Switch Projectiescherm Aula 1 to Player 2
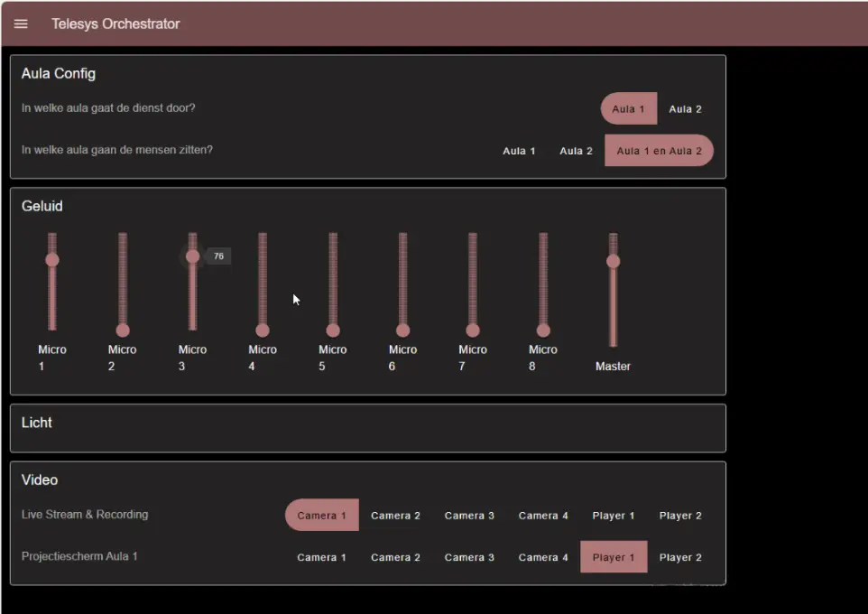 [x=680, y=557]
